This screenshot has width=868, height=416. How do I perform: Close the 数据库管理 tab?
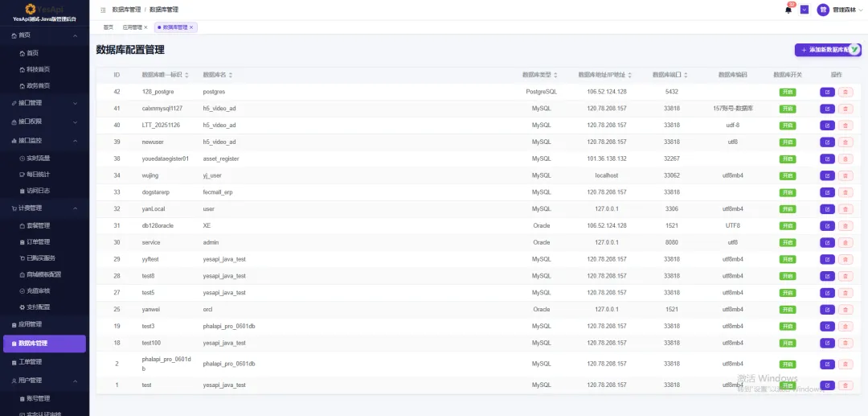pyautogui.click(x=191, y=27)
